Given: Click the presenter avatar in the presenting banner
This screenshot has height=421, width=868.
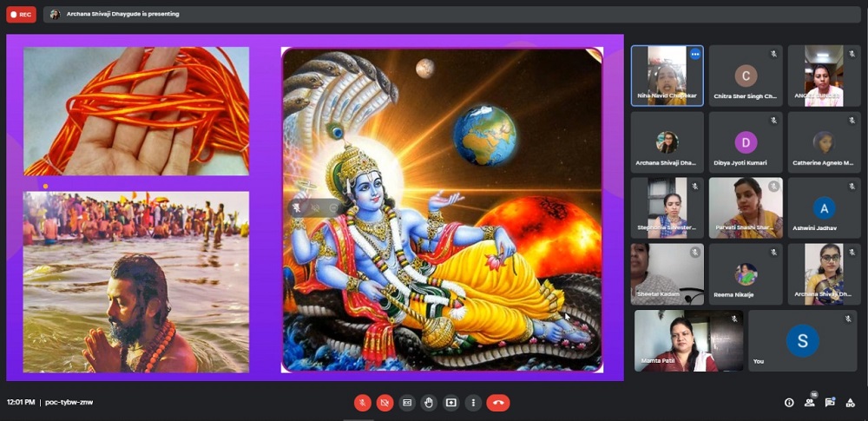Looking at the screenshot, I should coord(55,15).
